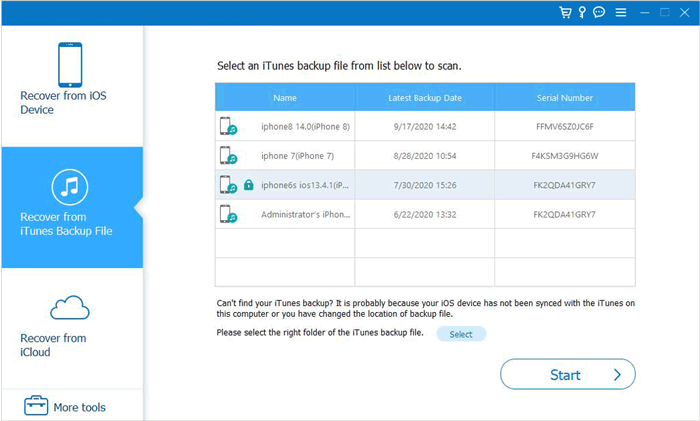Sort by the Name column header
The image size is (700, 421).
[x=285, y=97]
